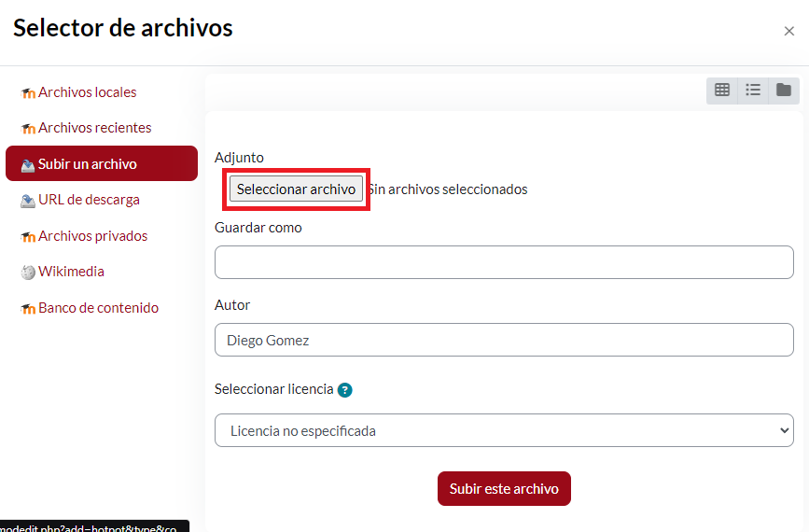Click the 'Selector de archivos' heading

coord(123,28)
